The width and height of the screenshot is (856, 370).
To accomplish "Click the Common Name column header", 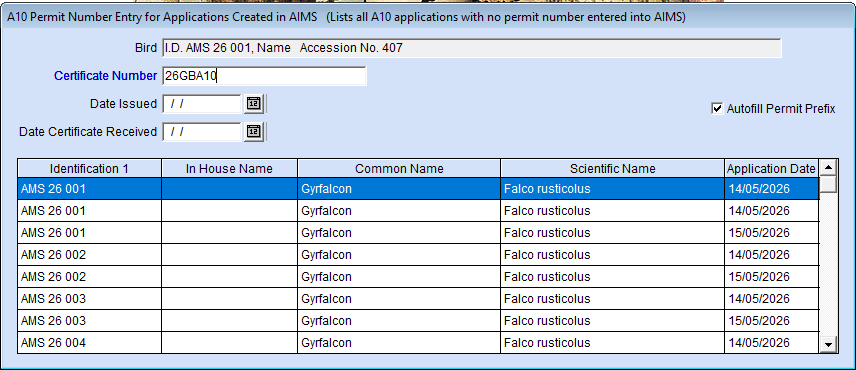I will pyautogui.click(x=399, y=169).
